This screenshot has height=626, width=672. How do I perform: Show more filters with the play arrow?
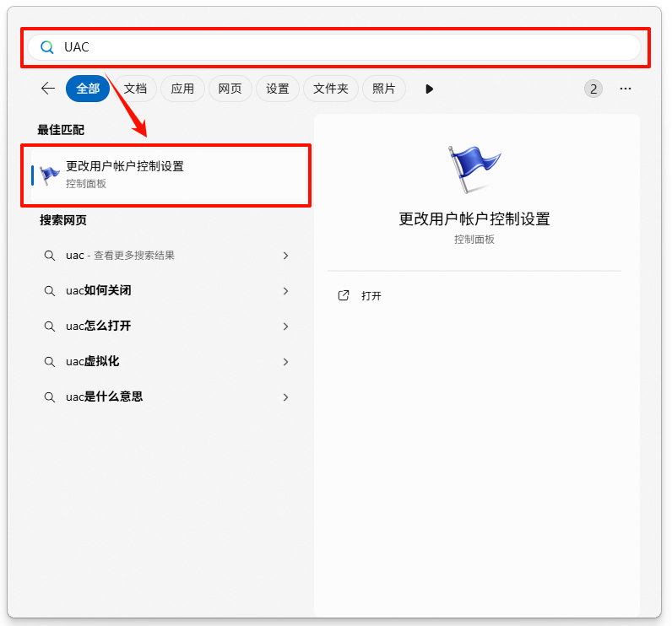click(429, 89)
